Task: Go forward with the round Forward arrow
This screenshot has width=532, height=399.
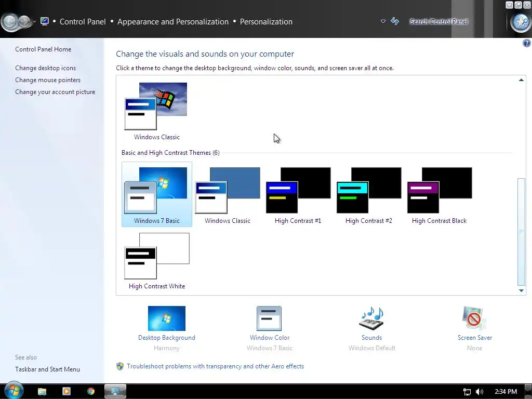Action: (x=24, y=22)
